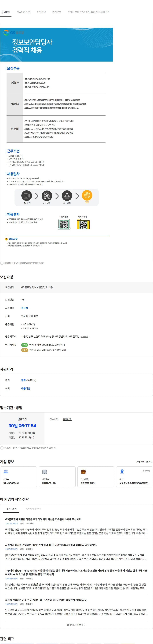This screenshot has width=153, height=644.
Task: Switch to the 접수기간·방법 tab
Action: [x=24, y=12]
